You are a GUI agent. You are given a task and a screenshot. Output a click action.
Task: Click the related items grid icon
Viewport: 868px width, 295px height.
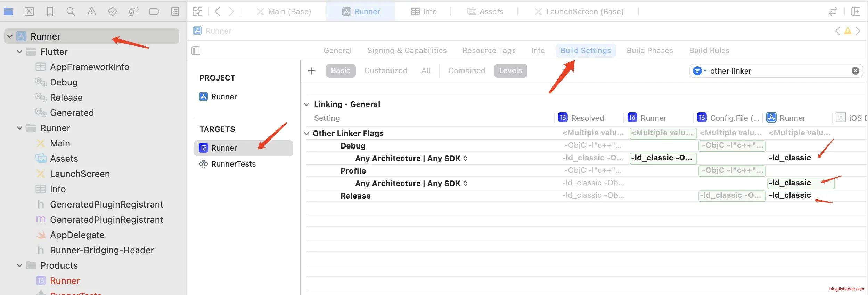(x=198, y=12)
